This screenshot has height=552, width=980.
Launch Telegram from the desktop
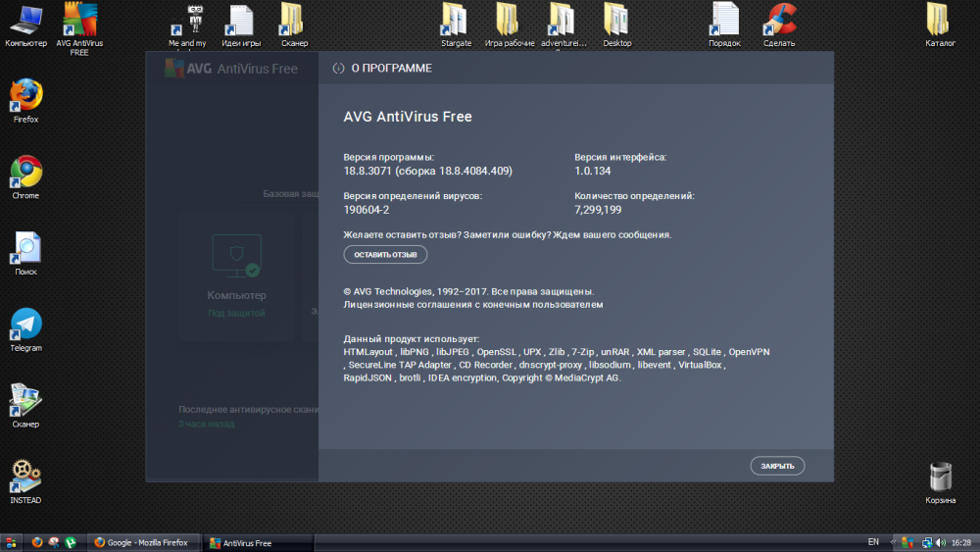(x=25, y=329)
